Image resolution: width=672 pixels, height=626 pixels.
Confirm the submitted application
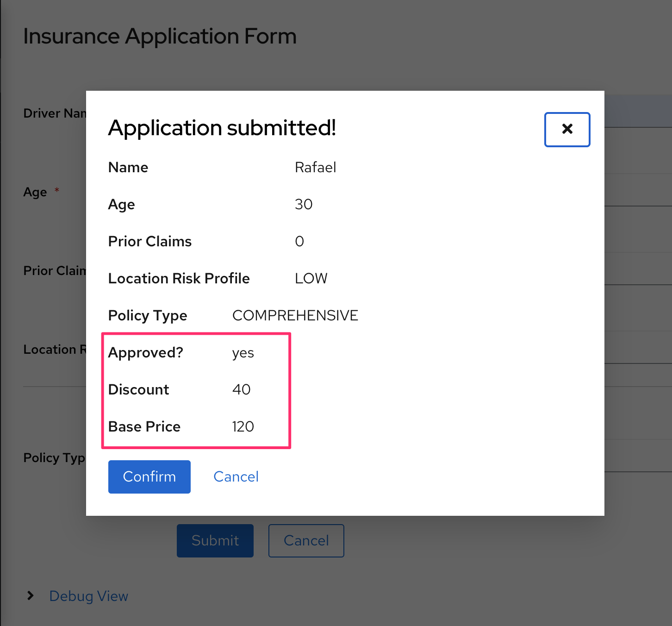pos(149,476)
